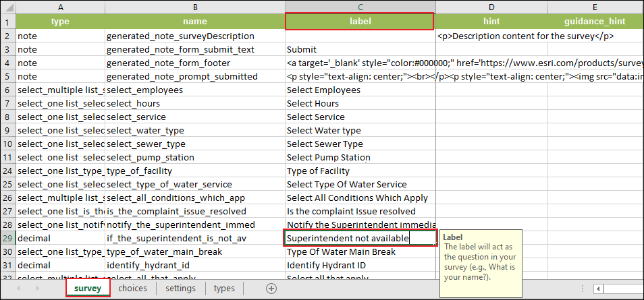This screenshot has height=300, width=644.
Task: Select the 'Select Employees' label cell
Action: click(x=360, y=90)
